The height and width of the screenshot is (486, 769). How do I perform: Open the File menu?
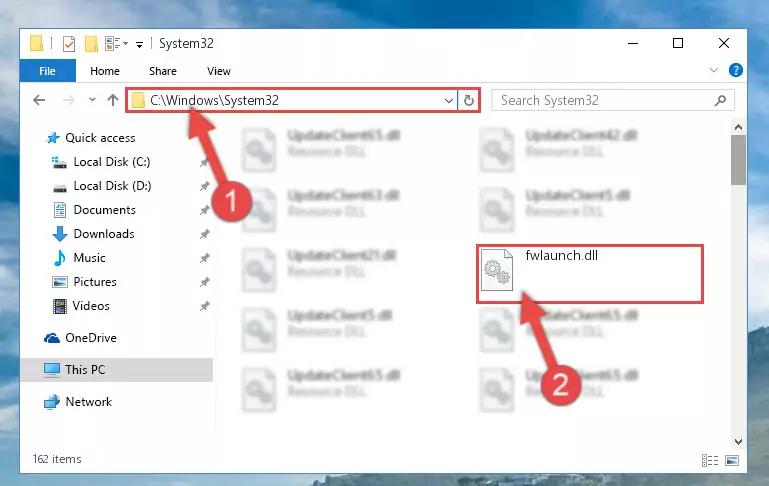point(48,71)
